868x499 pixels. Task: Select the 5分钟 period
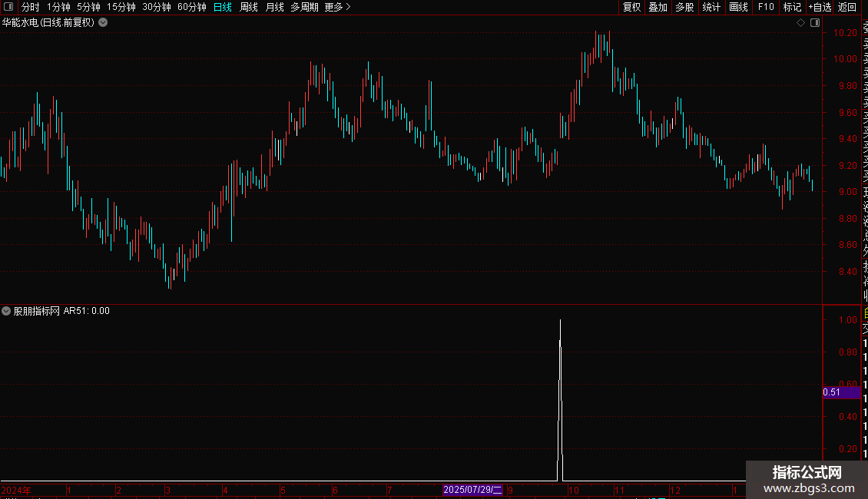pyautogui.click(x=88, y=7)
